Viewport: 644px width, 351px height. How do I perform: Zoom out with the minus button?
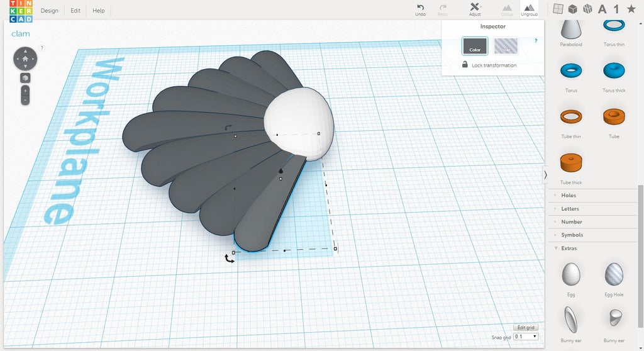25,100
